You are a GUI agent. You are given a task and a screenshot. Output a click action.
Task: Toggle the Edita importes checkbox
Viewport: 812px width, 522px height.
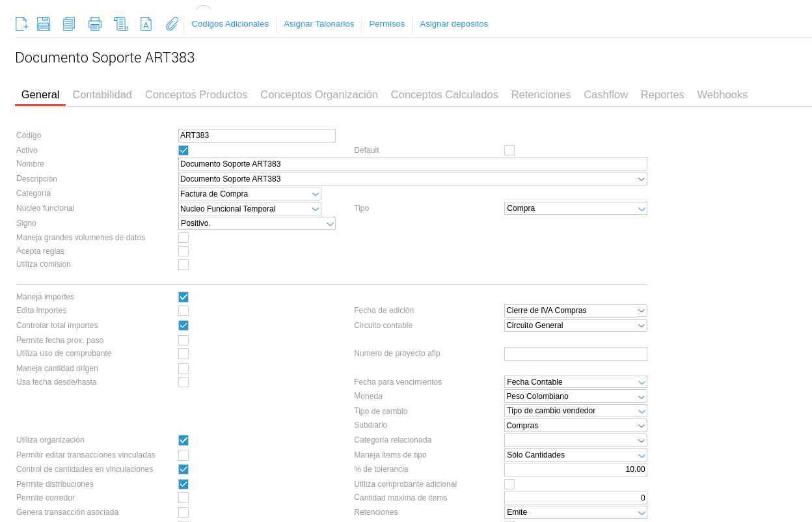point(183,311)
